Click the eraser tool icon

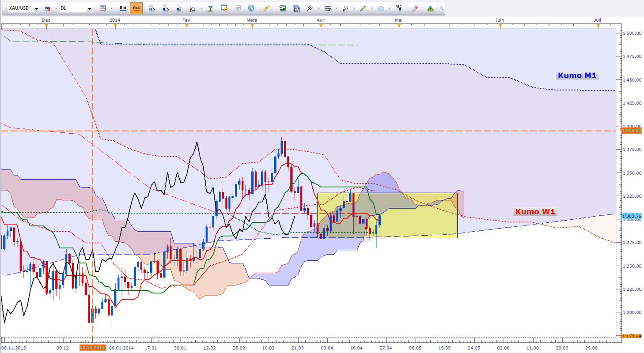[x=414, y=8]
